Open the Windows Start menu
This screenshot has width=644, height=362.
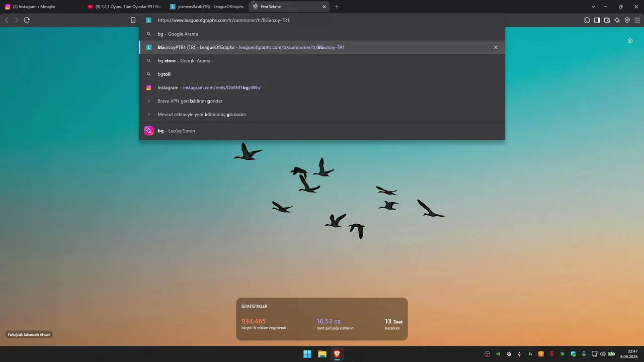307,354
